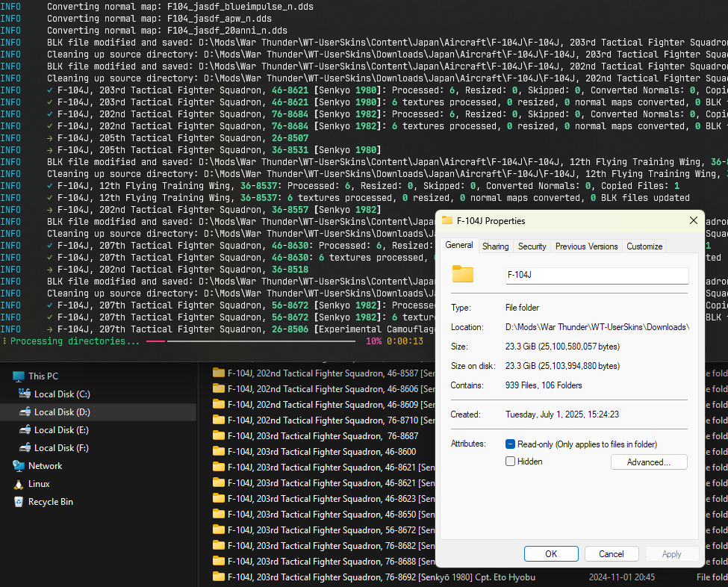Click the folder location path text
This screenshot has width=728, height=587.
pos(597,327)
